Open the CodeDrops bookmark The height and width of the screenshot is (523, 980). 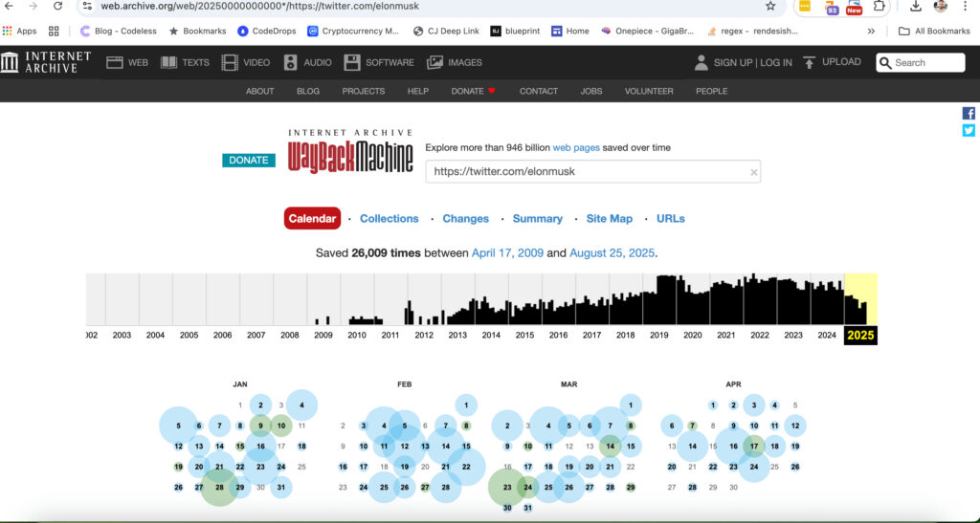pyautogui.click(x=267, y=31)
